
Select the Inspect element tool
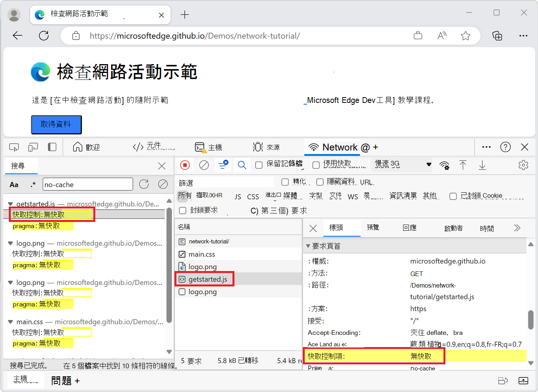[x=14, y=147]
